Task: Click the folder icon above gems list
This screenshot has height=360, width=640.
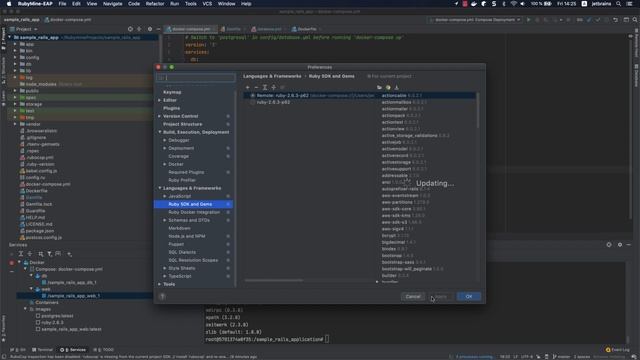Action: click(x=379, y=87)
